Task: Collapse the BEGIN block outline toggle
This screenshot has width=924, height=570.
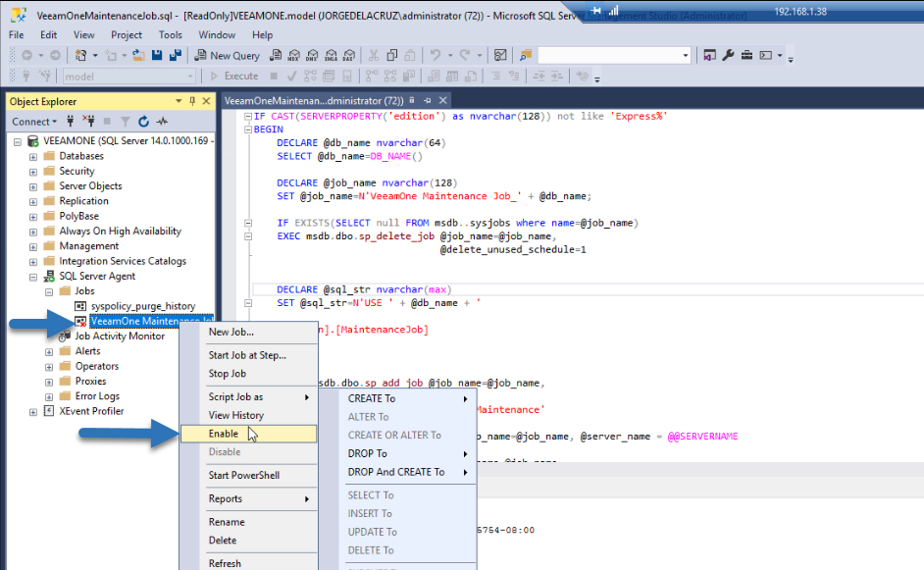Action: (248, 130)
